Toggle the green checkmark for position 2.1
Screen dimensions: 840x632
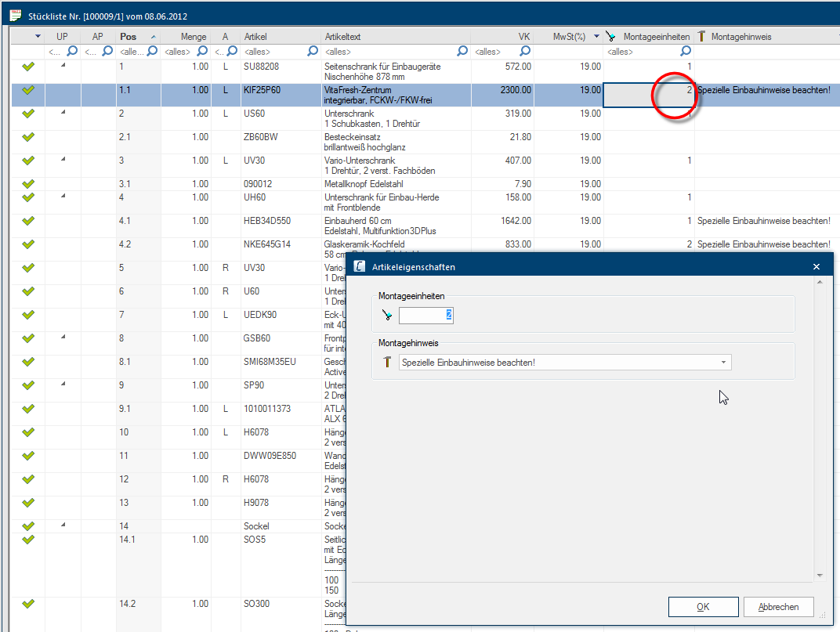pos(28,138)
